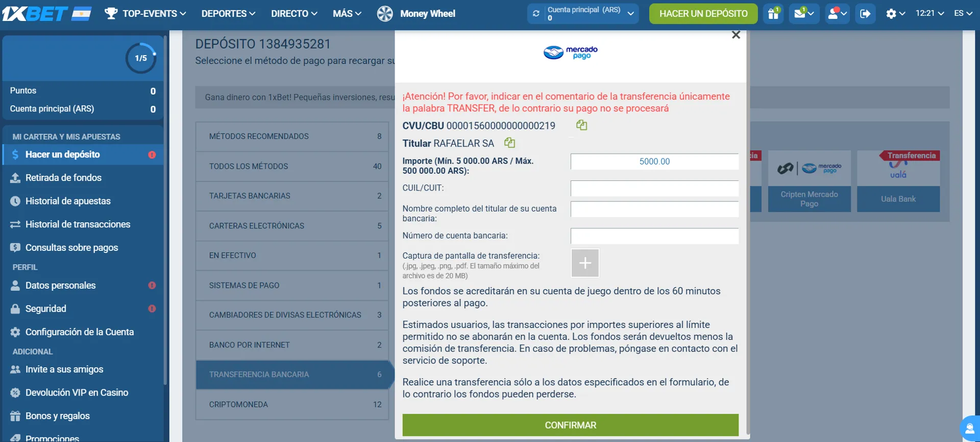Screen dimensions: 980x442
Task: Click the padlock icon for Seguridad
Action: click(15, 309)
